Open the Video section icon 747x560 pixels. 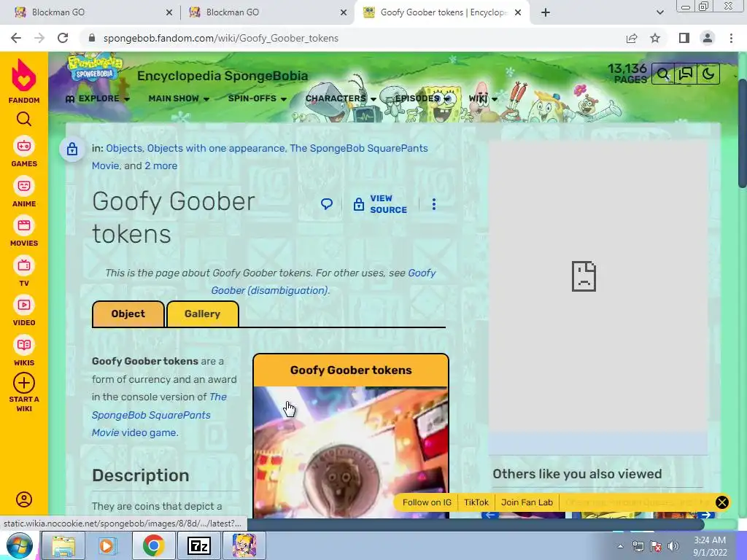coord(24,305)
